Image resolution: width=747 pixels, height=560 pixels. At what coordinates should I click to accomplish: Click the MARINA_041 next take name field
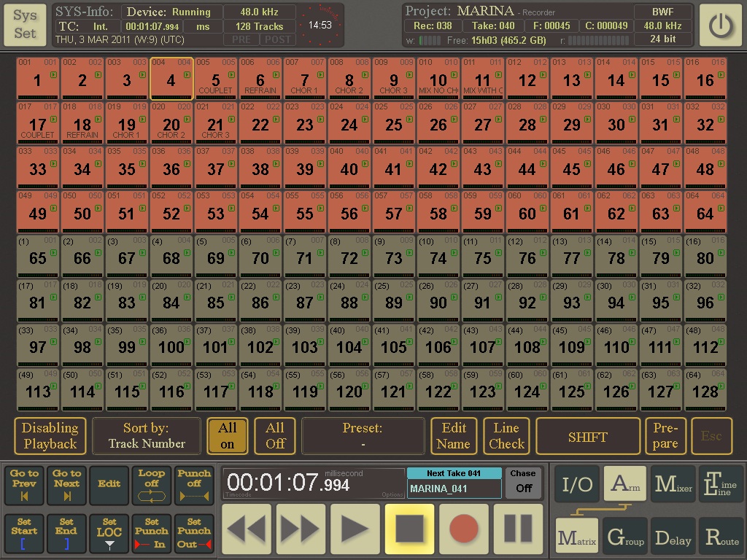454,489
